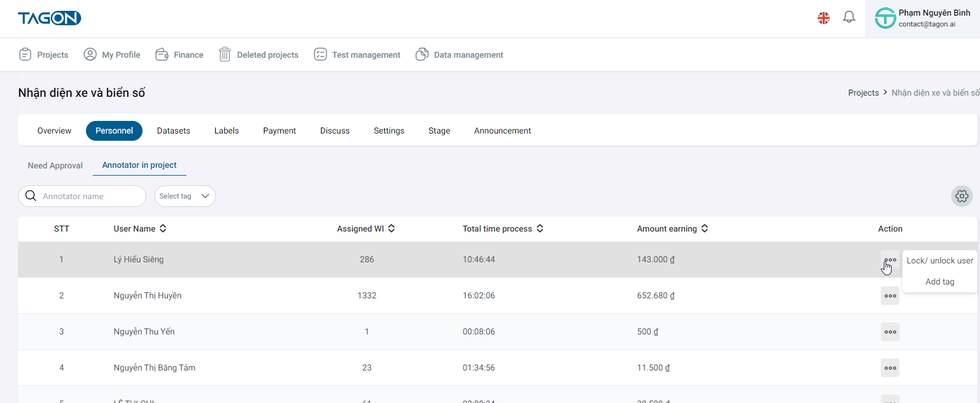The width and height of the screenshot is (980, 403).
Task: Focus the Annotator name search field
Action: pyautogui.click(x=90, y=196)
